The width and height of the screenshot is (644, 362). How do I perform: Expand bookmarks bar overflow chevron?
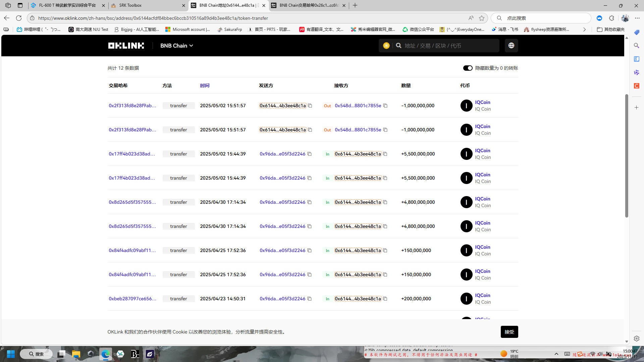click(584, 29)
